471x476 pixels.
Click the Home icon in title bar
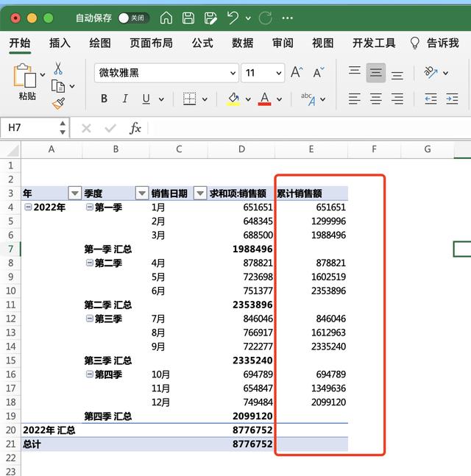coord(166,18)
